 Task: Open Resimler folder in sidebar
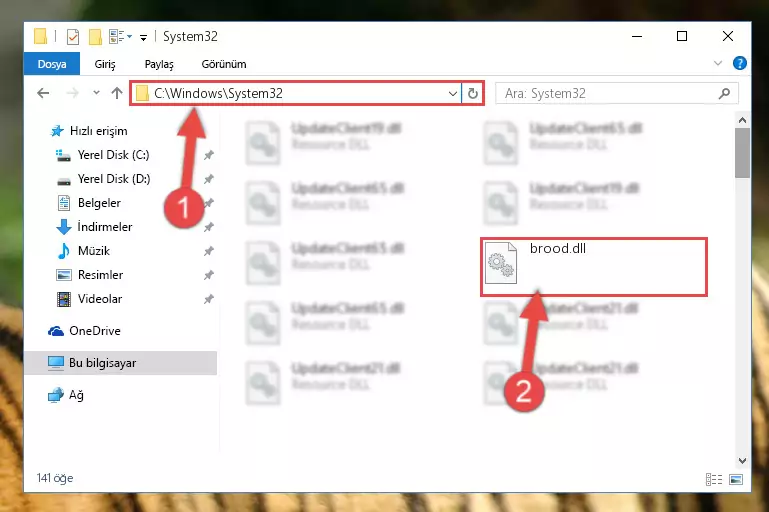tap(100, 275)
